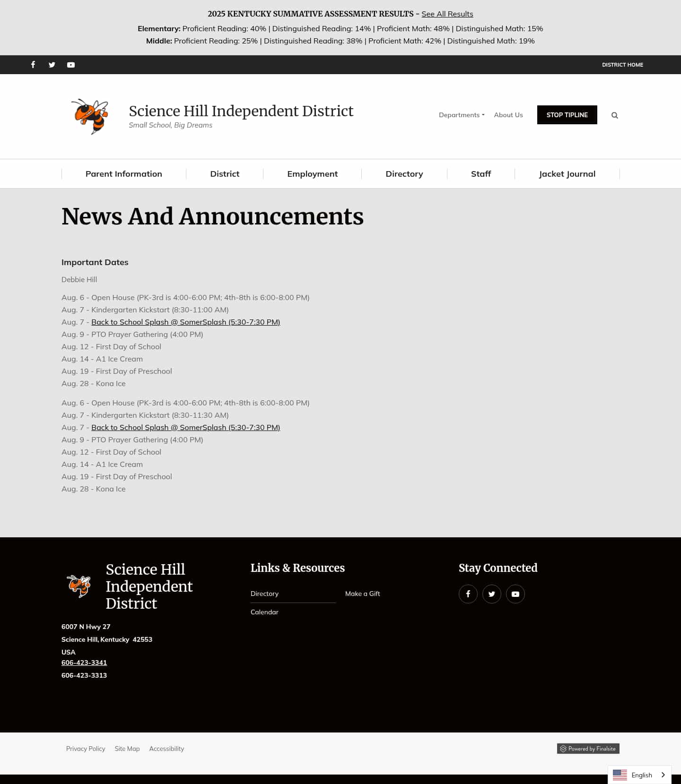Click 'Small School, Big Dreams' tagline
Viewport: 681px width, 784px height.
pos(171,125)
